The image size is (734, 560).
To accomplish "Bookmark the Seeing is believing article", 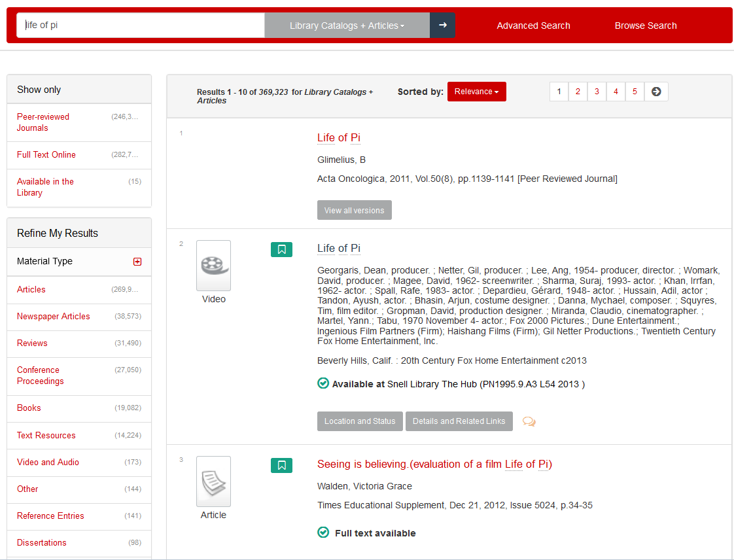I will click(281, 465).
